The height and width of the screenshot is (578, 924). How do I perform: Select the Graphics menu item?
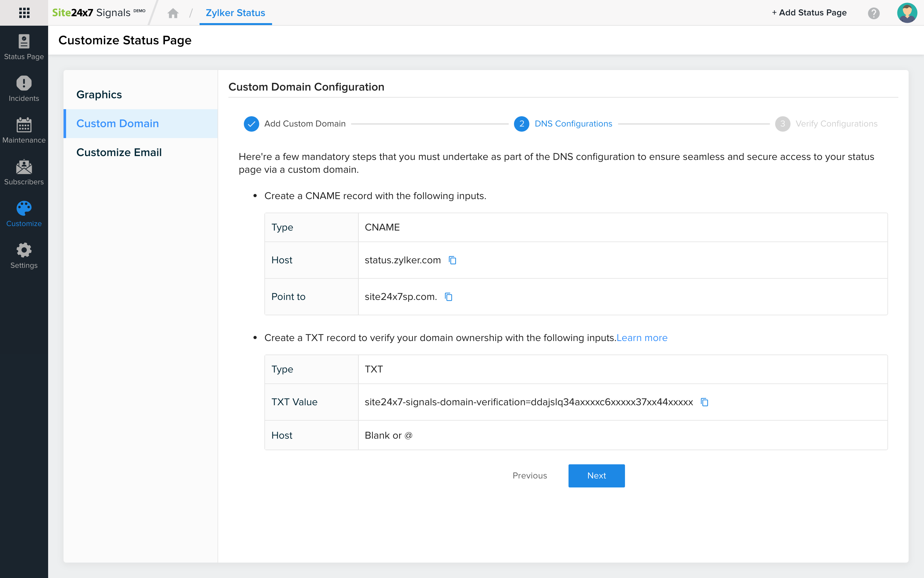pyautogui.click(x=141, y=94)
